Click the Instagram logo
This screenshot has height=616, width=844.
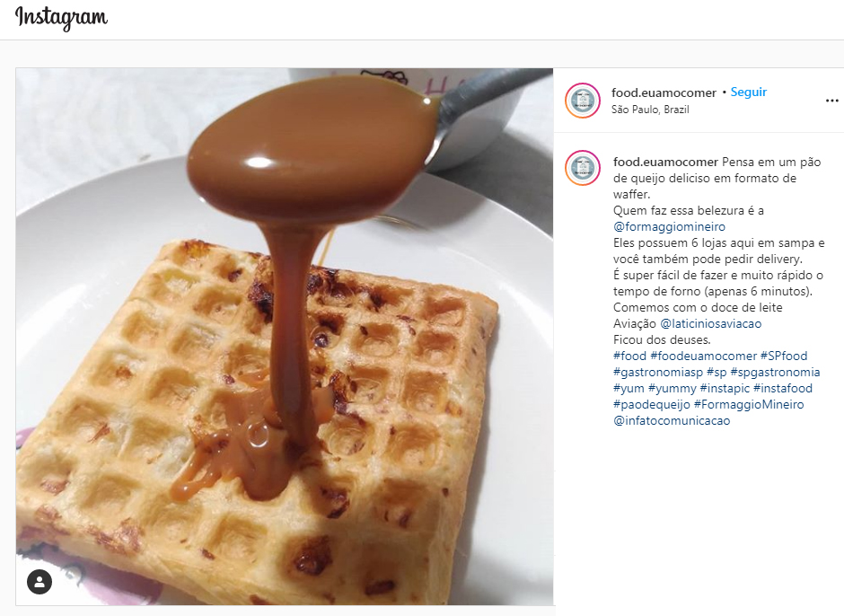(61, 18)
